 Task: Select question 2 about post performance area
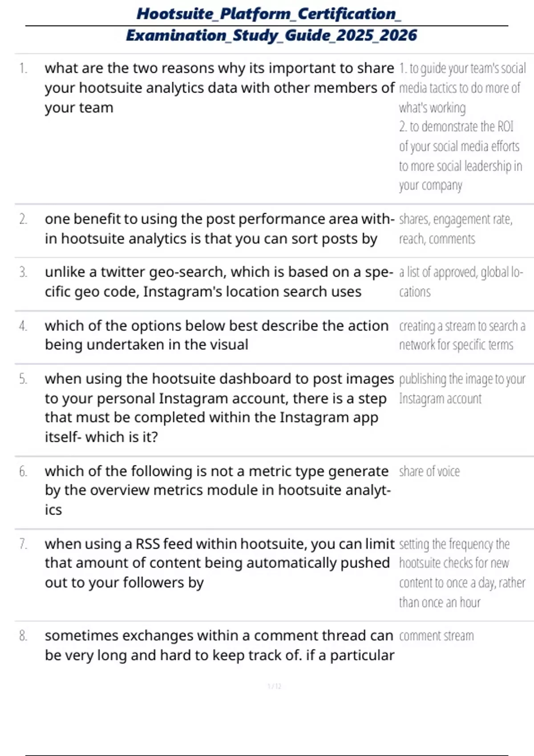[x=219, y=229]
